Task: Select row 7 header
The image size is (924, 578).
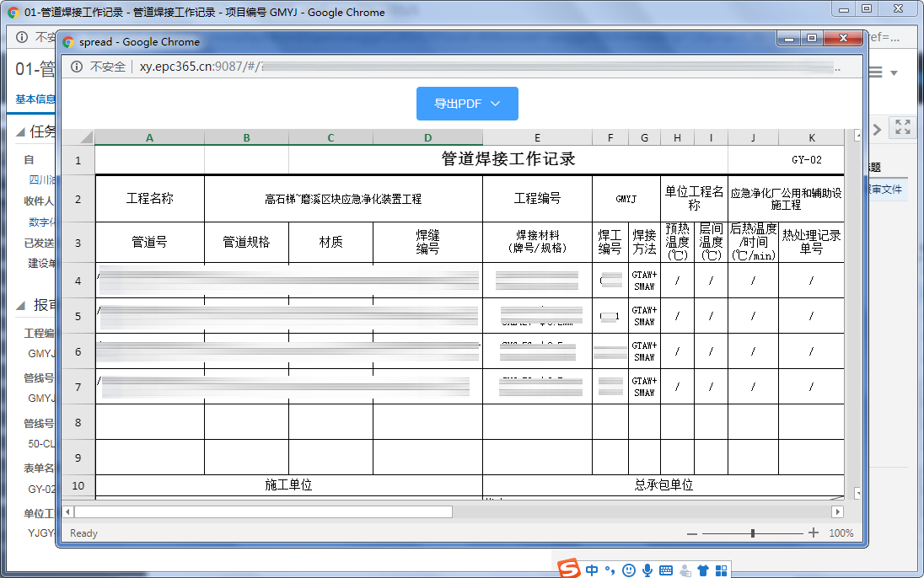Action: [x=78, y=387]
